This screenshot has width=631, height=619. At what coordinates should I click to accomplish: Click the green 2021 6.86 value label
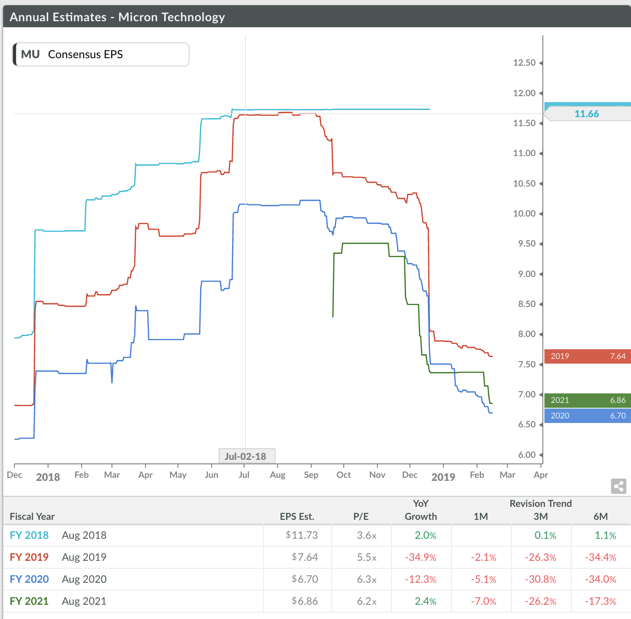[x=588, y=400]
